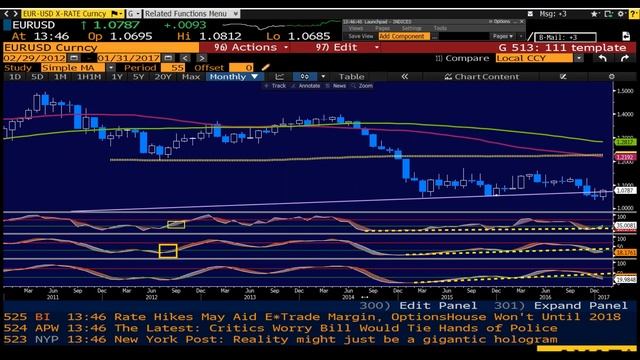Viewport: 640px width, 360px height.
Task: Switch to line chart type icon
Action: (280, 77)
